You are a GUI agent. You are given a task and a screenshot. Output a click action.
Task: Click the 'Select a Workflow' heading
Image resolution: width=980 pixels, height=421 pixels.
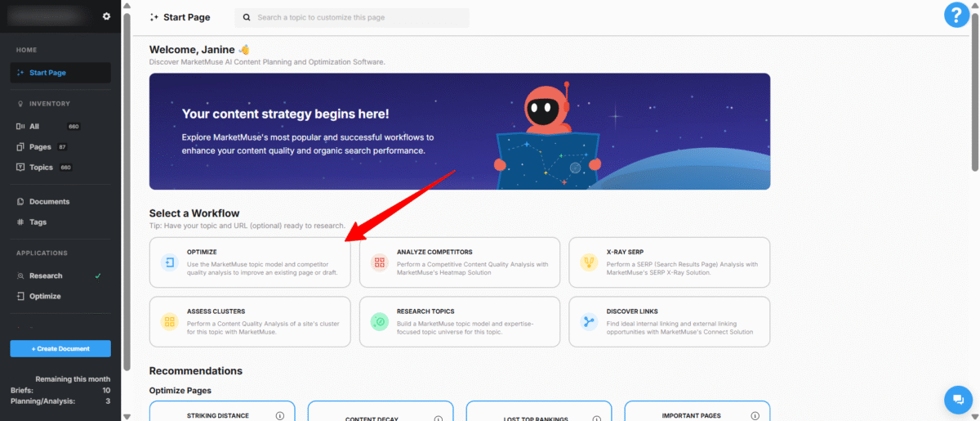194,213
